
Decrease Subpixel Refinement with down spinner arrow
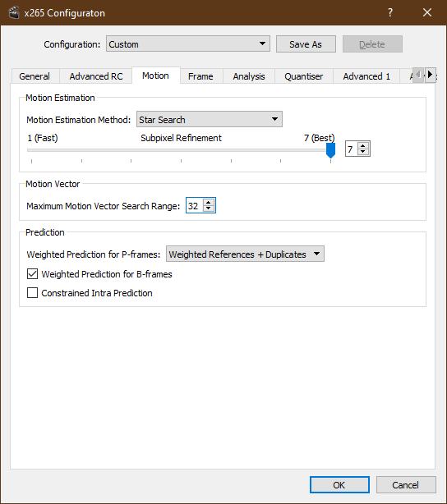[363, 152]
